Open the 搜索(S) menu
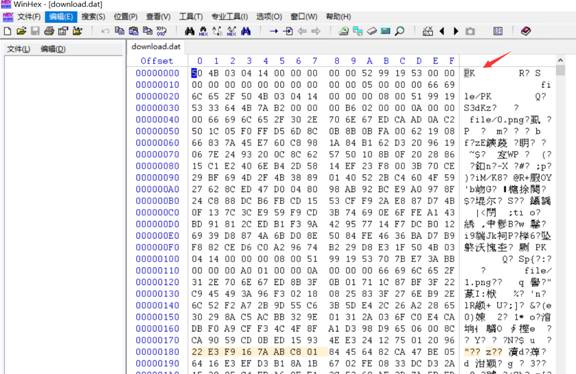Viewport: 576px width, 374px height. pyautogui.click(x=93, y=17)
